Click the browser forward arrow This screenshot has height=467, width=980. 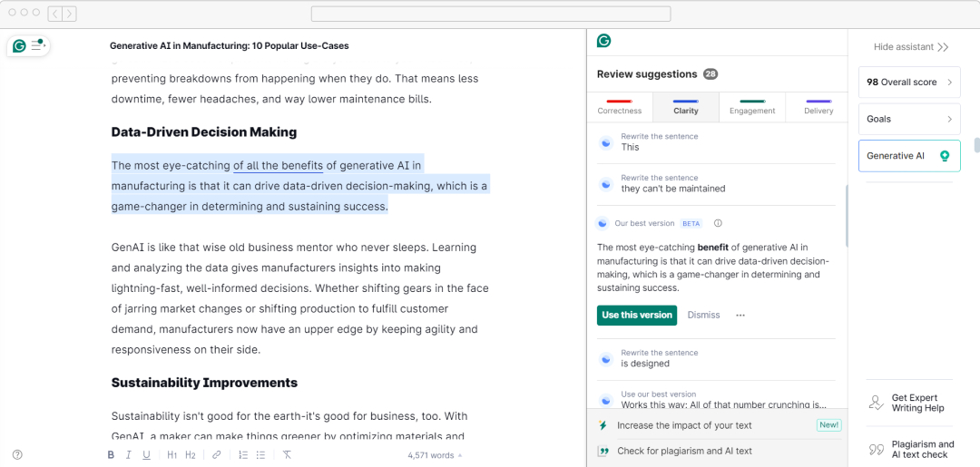click(69, 13)
